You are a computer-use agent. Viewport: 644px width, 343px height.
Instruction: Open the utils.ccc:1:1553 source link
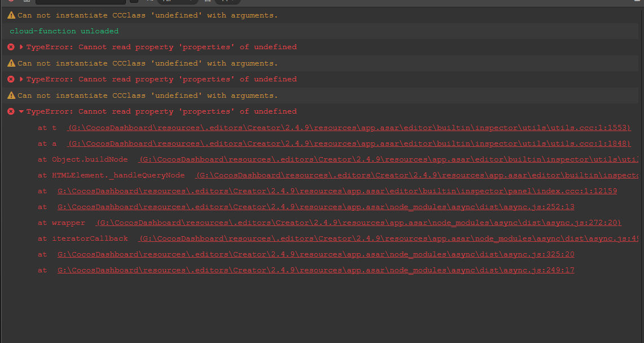pos(349,128)
